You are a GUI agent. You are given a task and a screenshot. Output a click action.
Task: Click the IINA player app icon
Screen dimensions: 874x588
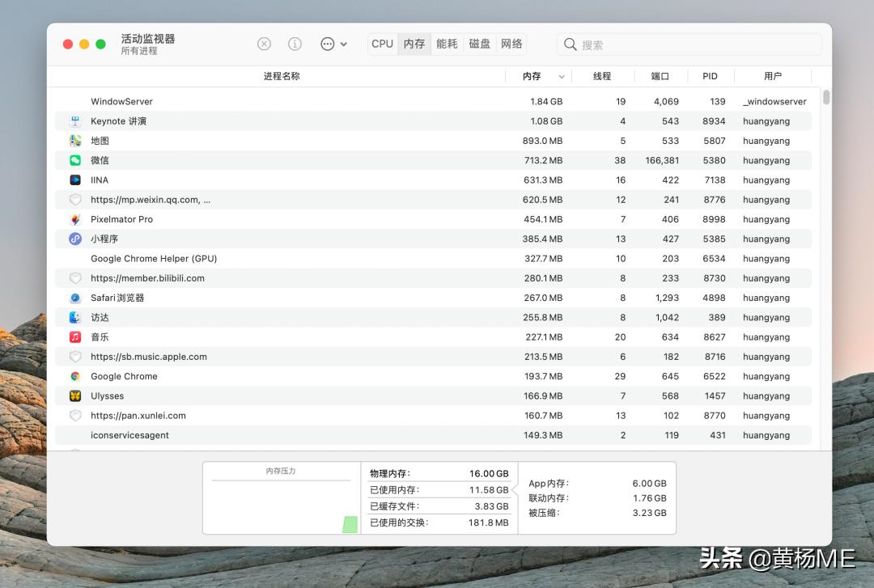[x=75, y=180]
